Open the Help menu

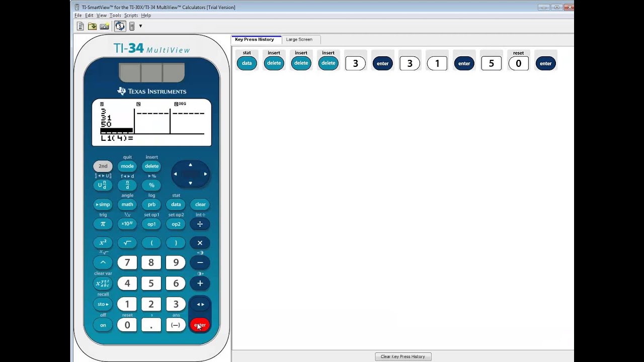tap(146, 16)
